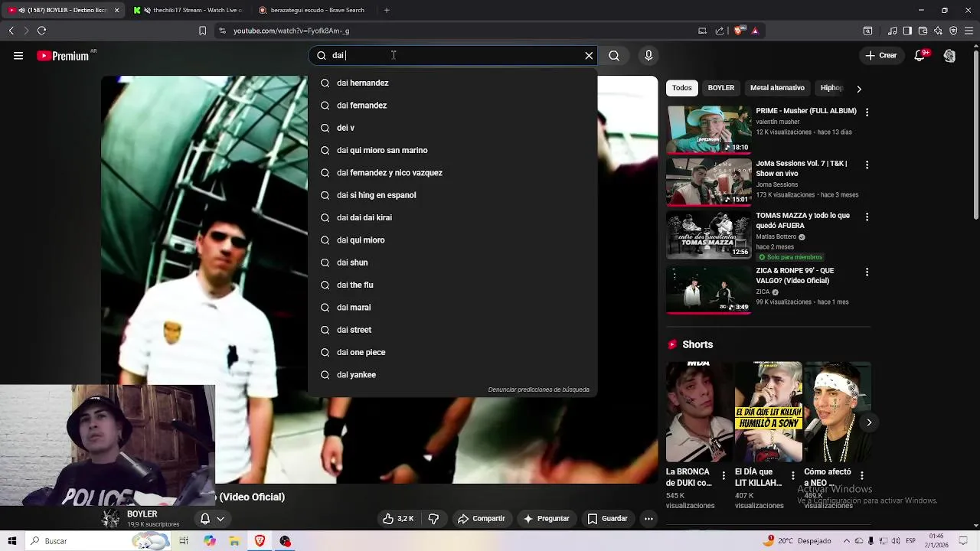Pick the 'dai yankee' suggestion

452,374
